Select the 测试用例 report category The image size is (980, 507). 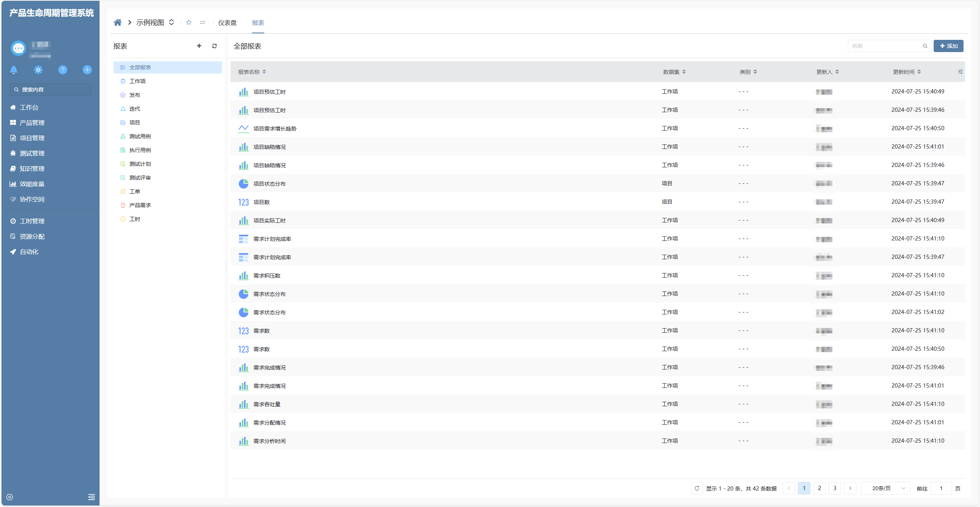[x=140, y=136]
